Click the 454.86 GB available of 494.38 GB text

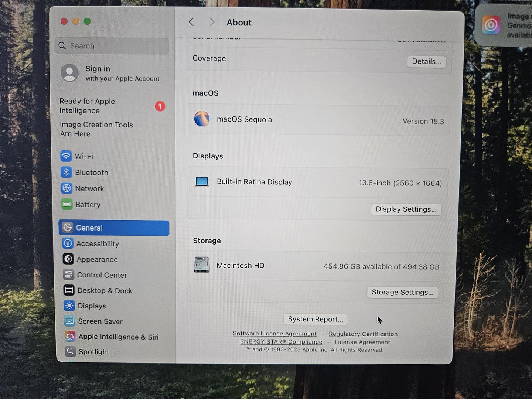381,266
